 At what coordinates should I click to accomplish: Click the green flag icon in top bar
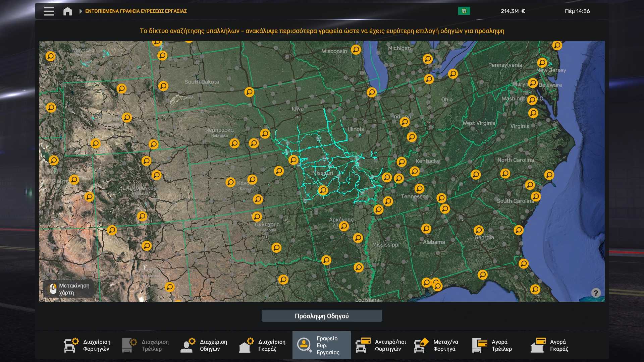pos(464,11)
